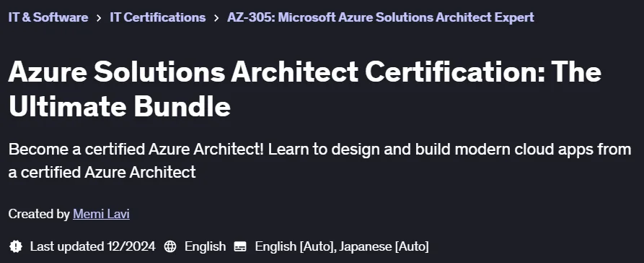Click the Last updated badge icon

click(x=16, y=246)
